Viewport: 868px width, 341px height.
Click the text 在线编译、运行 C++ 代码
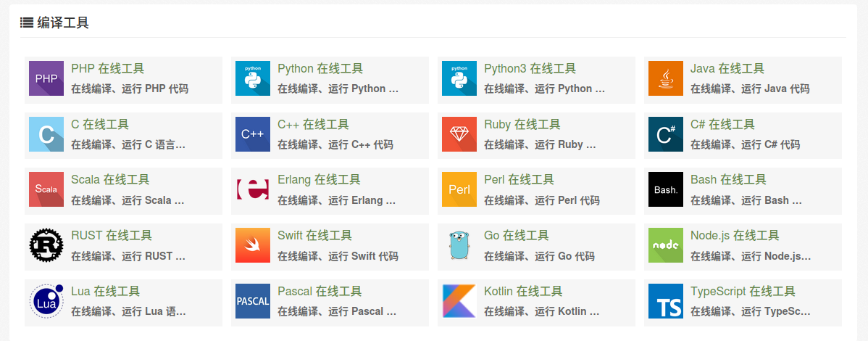click(x=335, y=144)
